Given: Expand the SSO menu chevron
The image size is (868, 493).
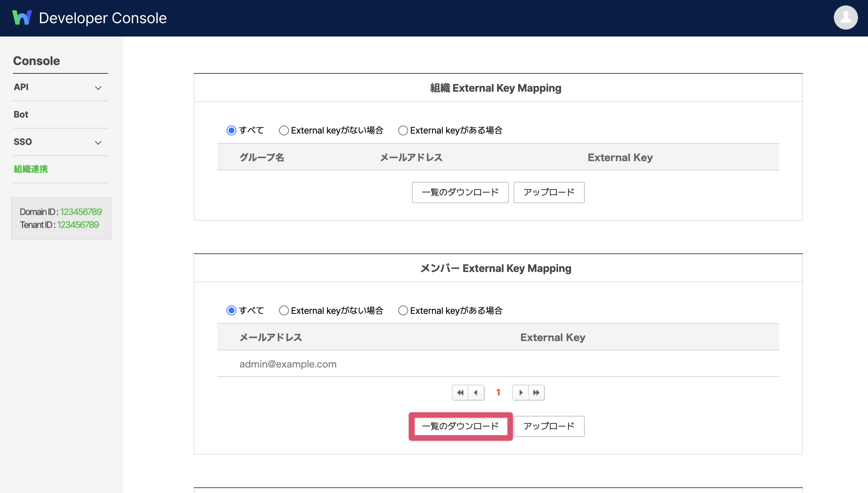Looking at the screenshot, I should (98, 143).
